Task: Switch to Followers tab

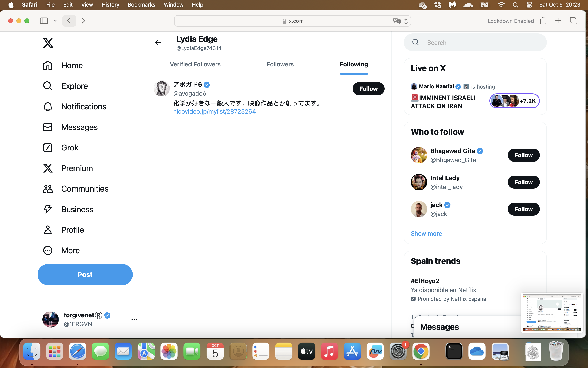Action: click(280, 64)
